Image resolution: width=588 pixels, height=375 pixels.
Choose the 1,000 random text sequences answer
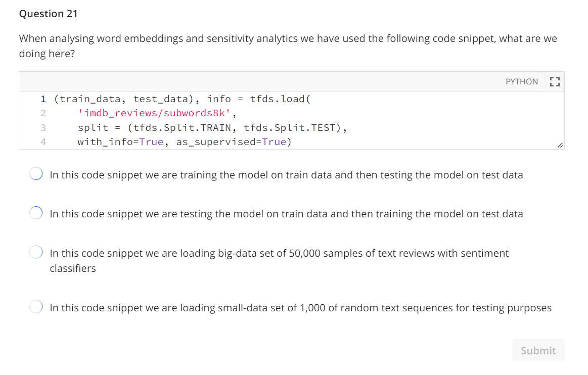(x=36, y=307)
